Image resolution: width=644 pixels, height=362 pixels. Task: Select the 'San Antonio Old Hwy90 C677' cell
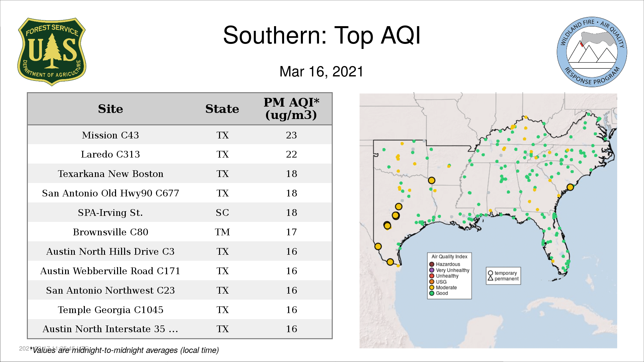point(110,193)
